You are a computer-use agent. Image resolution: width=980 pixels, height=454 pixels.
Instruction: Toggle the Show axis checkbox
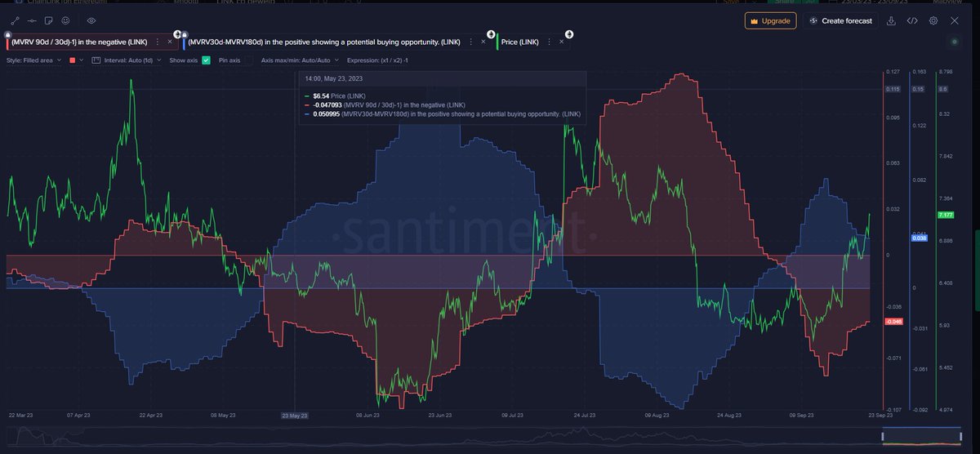coord(207,60)
